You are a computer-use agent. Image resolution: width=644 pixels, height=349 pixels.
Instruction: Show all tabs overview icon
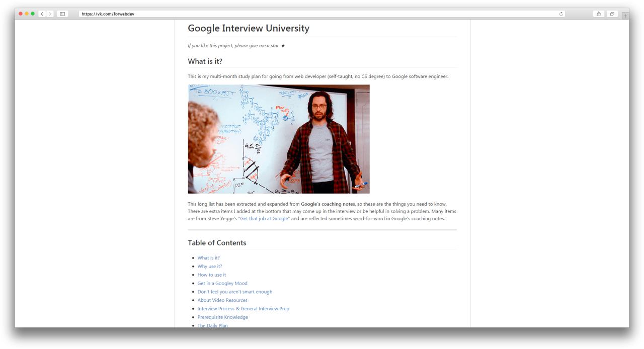point(612,14)
